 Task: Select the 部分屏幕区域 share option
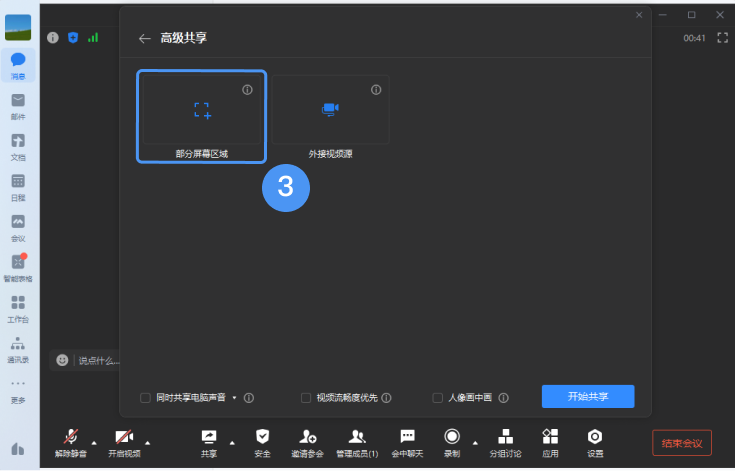(202, 116)
